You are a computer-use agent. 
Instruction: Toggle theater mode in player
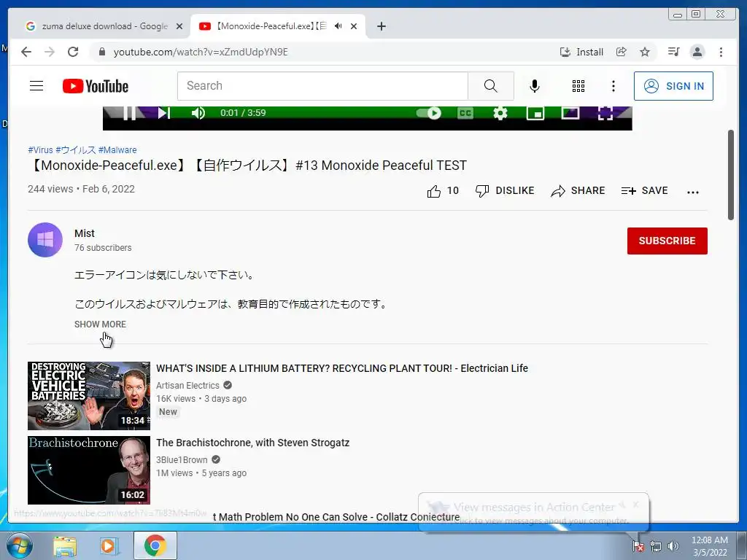tap(570, 113)
